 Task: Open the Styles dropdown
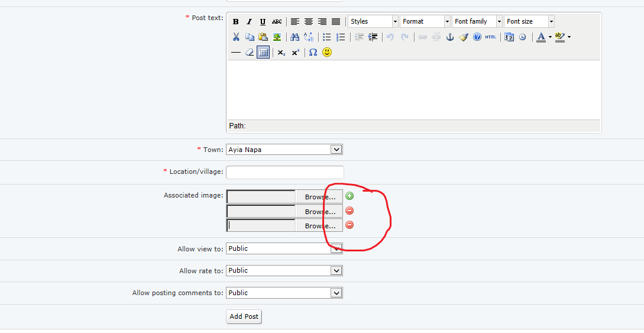coord(373,22)
